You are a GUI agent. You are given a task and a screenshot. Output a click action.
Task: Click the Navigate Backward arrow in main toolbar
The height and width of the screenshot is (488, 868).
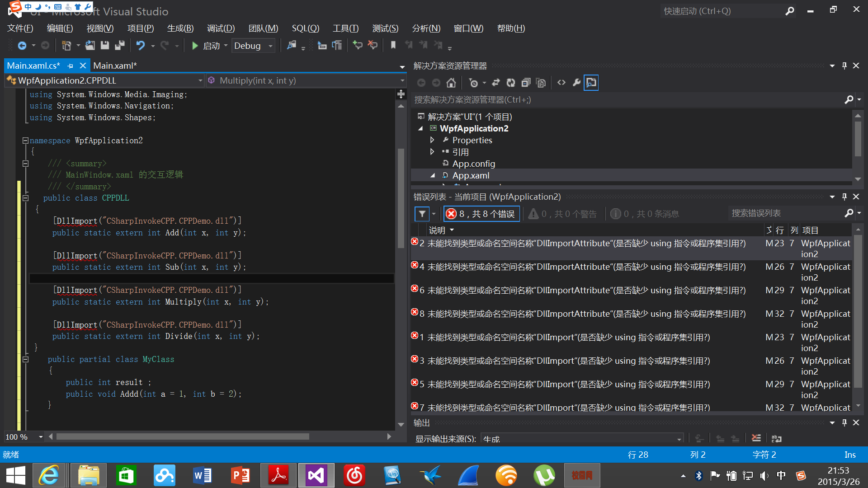pos(22,46)
